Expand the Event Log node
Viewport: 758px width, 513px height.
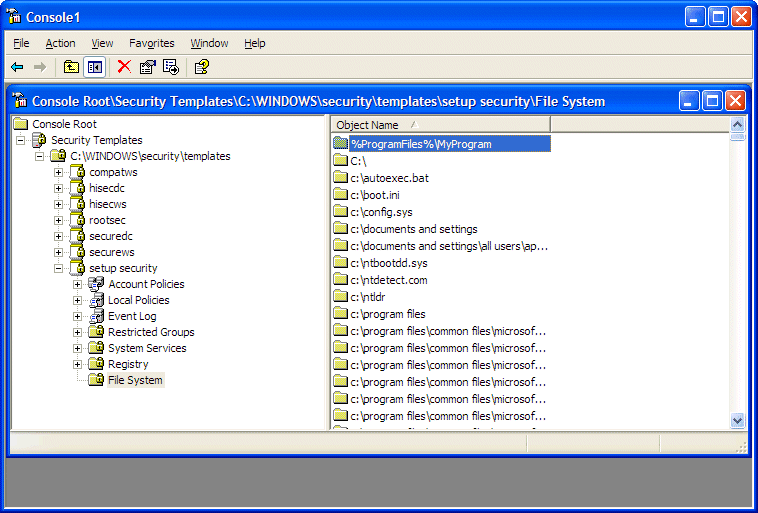pyautogui.click(x=77, y=316)
